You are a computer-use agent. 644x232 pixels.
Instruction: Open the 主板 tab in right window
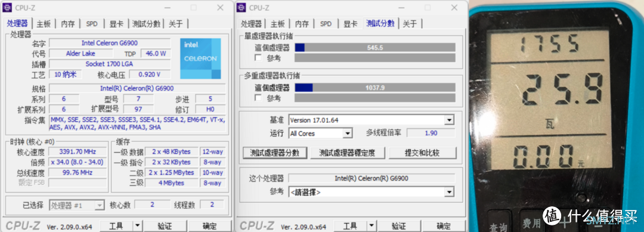pos(278,24)
